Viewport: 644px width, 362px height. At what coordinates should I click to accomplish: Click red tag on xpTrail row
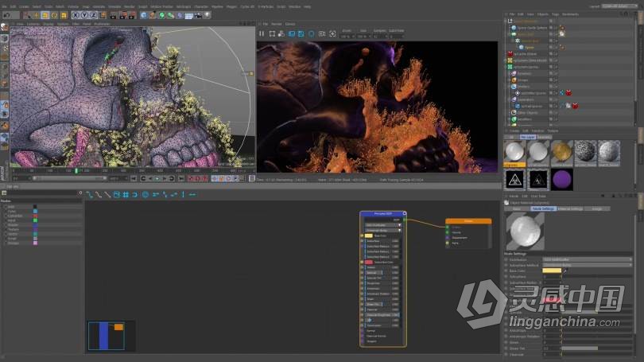[x=576, y=106]
